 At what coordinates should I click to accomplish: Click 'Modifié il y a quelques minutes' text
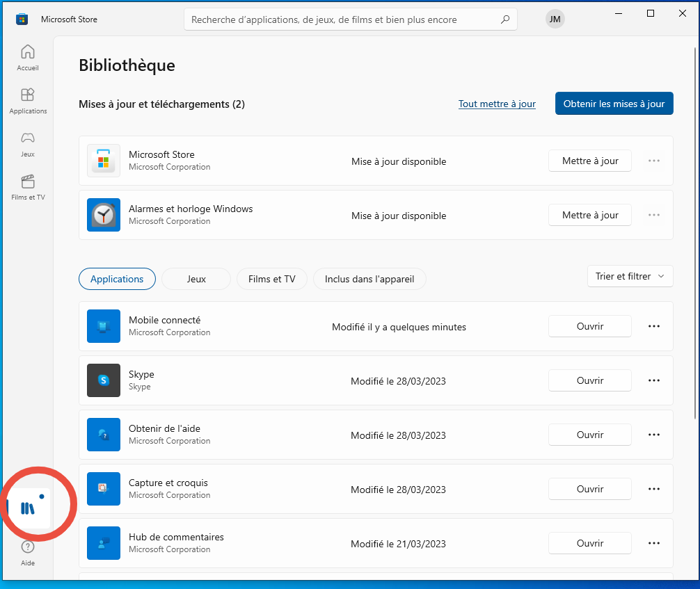[399, 327]
